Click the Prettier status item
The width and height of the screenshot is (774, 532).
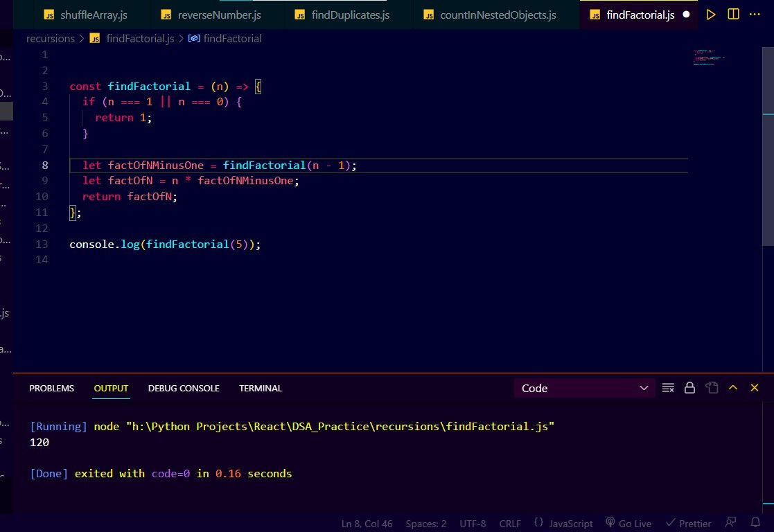pos(688,524)
